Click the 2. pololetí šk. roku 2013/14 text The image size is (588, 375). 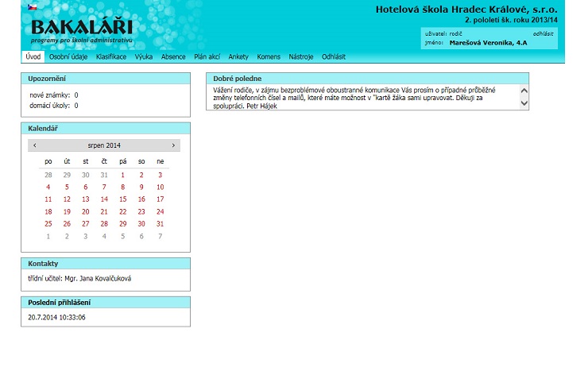point(511,20)
